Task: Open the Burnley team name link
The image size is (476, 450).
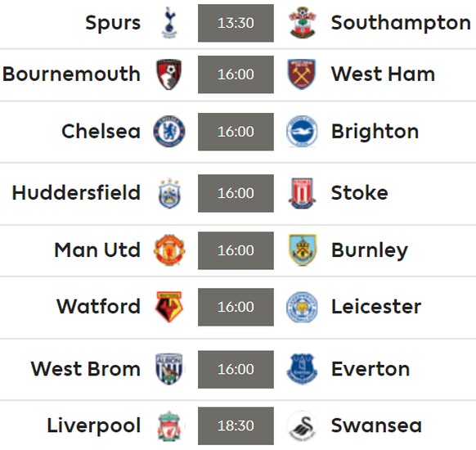Action: [370, 250]
